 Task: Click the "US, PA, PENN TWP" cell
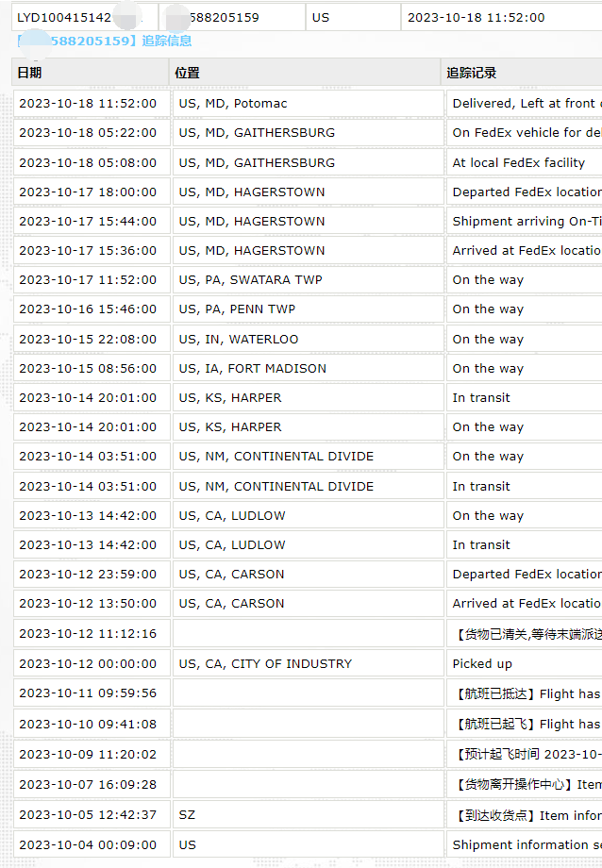(237, 309)
